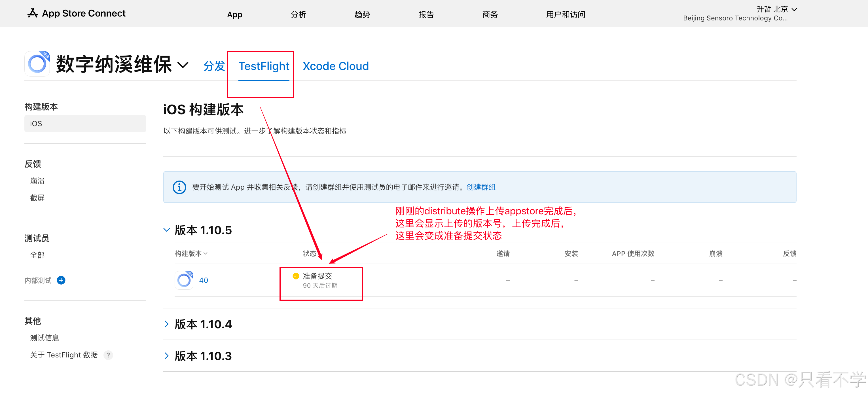The width and height of the screenshot is (868, 394).
Task: Click the yellow status dot for 准备提交
Action: pyautogui.click(x=295, y=276)
